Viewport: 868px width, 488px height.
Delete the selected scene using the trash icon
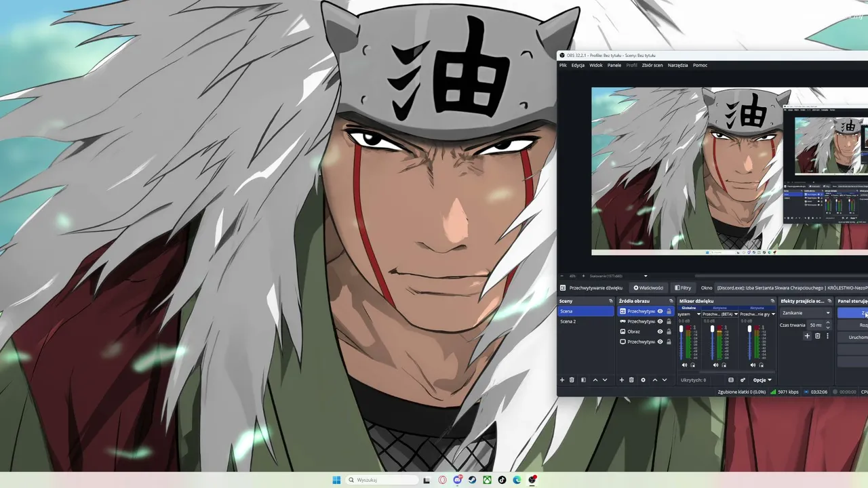[x=572, y=380]
